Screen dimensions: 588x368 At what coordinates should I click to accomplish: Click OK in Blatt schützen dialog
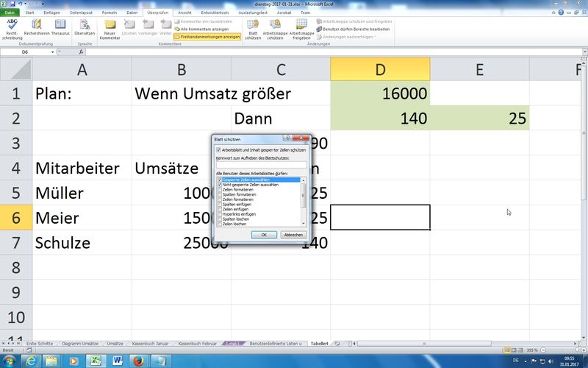coord(264,235)
